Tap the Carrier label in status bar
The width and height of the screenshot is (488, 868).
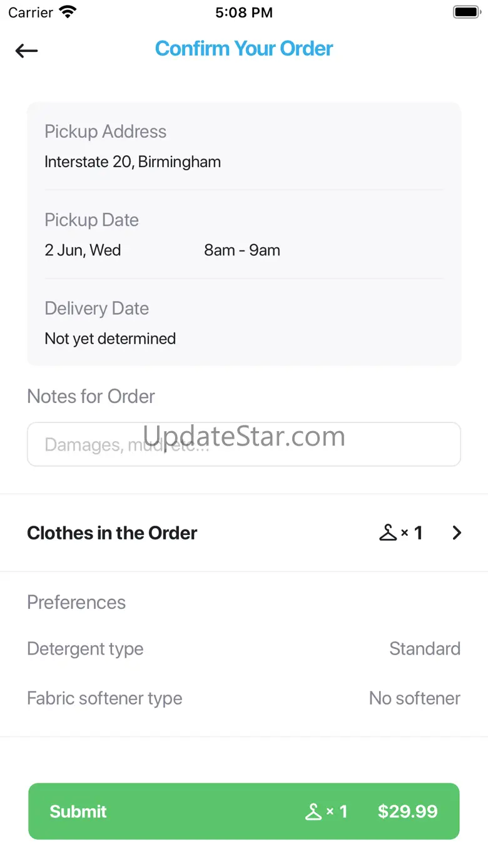click(31, 12)
